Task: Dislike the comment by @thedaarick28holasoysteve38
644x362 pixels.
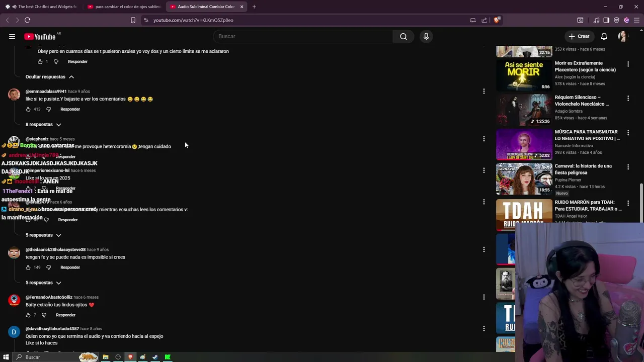Action: (49, 267)
